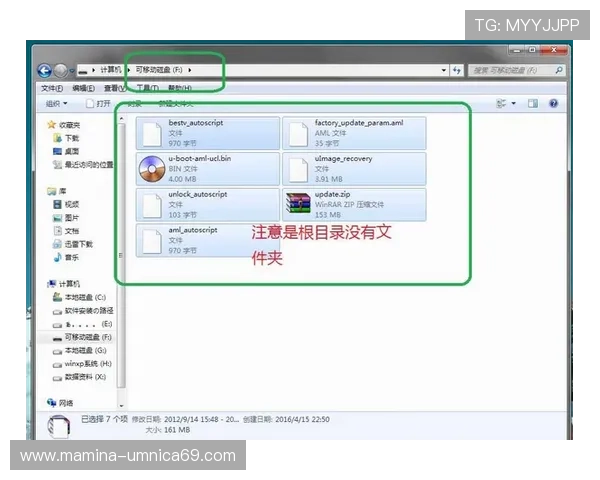The width and height of the screenshot is (600, 480).
Task: Click the aml_autoscript file name
Action: 192,230
